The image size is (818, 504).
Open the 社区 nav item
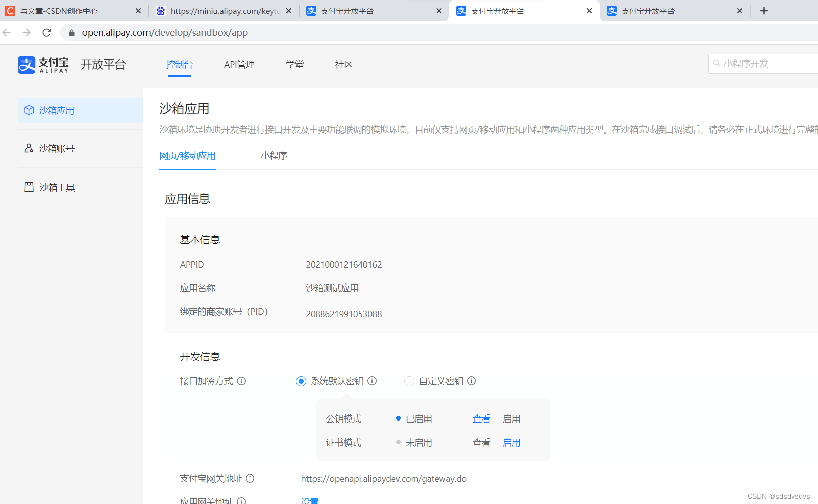tap(344, 65)
